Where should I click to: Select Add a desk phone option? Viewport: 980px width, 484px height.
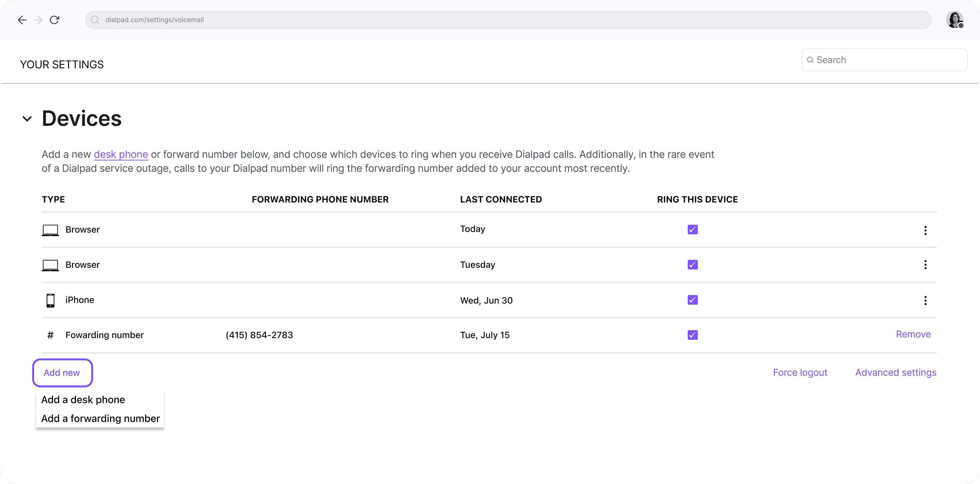click(x=82, y=399)
